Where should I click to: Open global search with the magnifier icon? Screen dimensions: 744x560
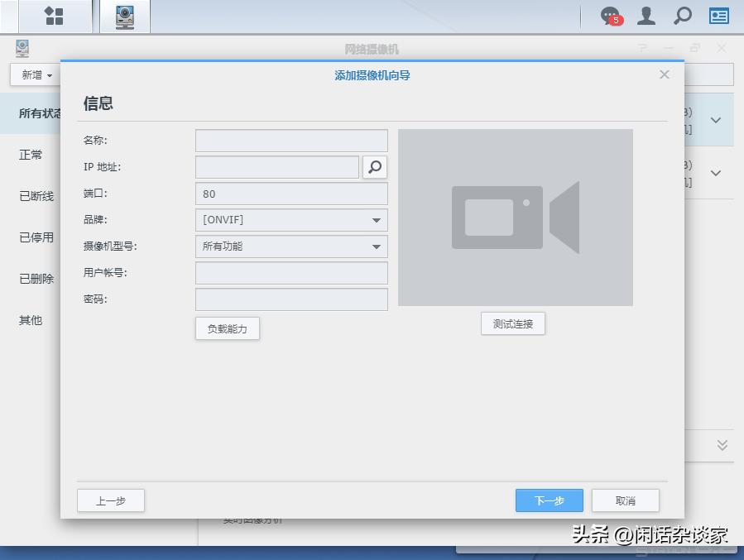pos(682,15)
